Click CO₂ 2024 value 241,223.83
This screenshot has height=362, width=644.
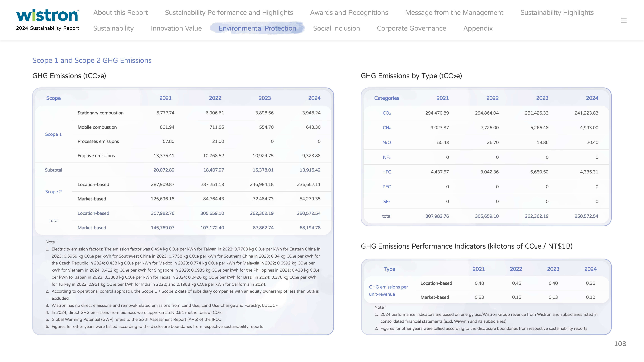click(586, 113)
